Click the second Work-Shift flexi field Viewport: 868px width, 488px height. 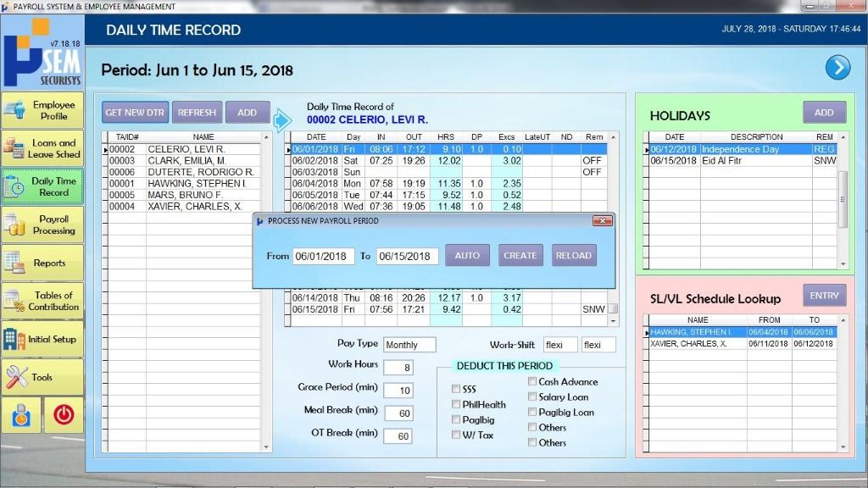(x=598, y=345)
